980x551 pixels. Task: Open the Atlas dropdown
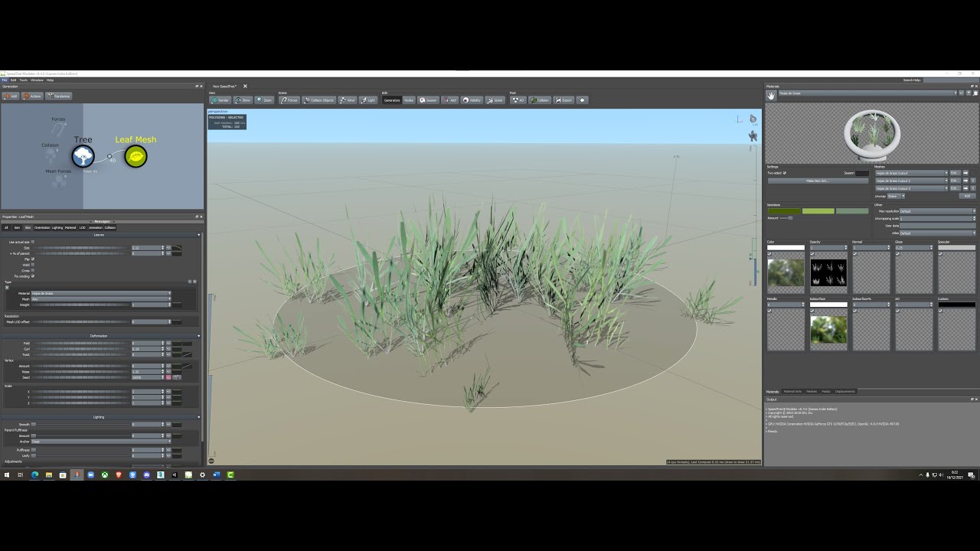[x=938, y=233]
